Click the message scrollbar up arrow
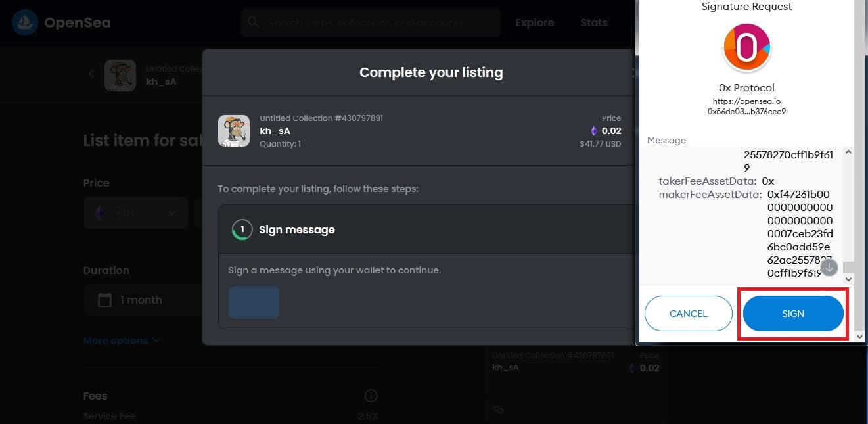868x424 pixels. pyautogui.click(x=848, y=152)
